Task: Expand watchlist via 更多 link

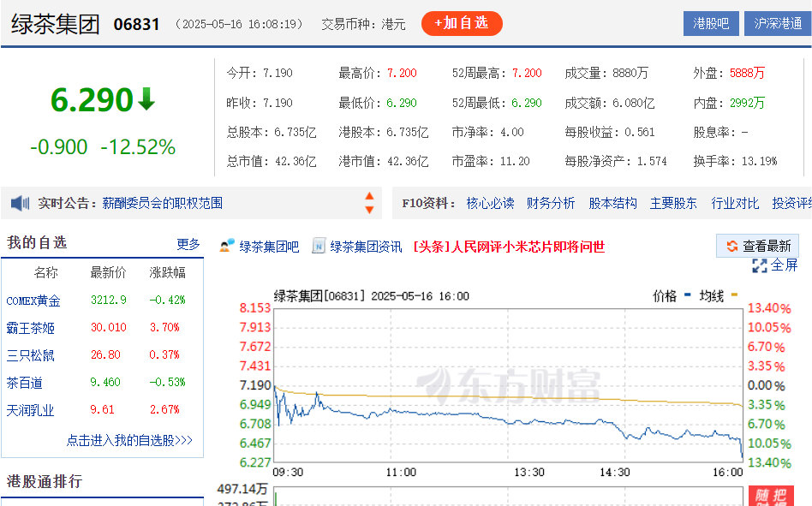Action: click(188, 244)
